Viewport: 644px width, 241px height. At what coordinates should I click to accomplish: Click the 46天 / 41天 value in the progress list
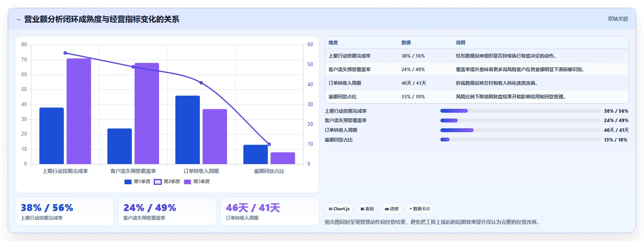point(616,130)
